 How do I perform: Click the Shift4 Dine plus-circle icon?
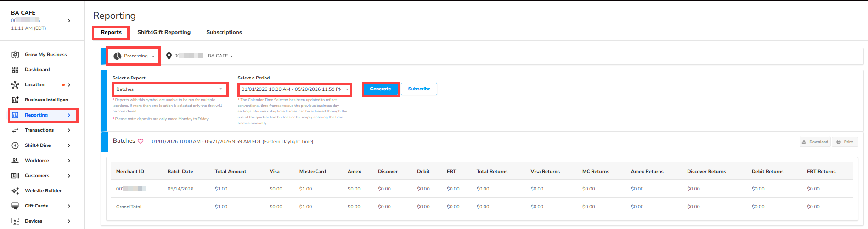click(x=15, y=145)
